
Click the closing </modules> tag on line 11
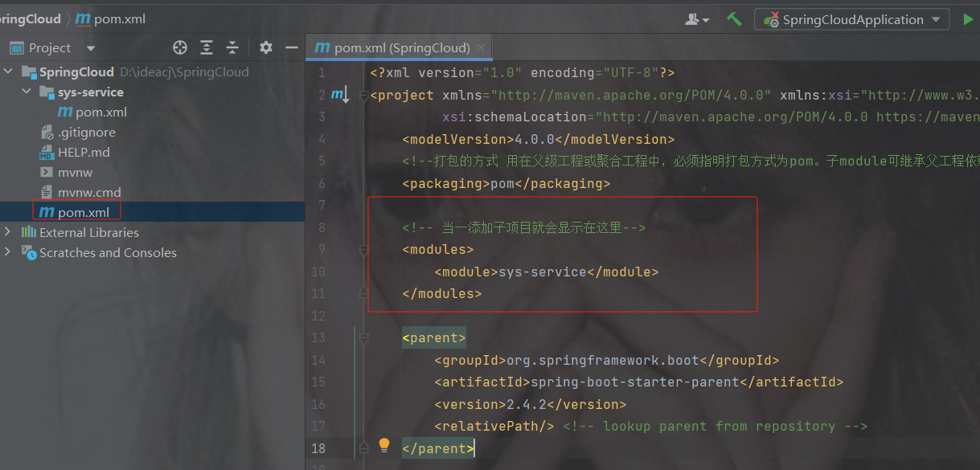(442, 294)
